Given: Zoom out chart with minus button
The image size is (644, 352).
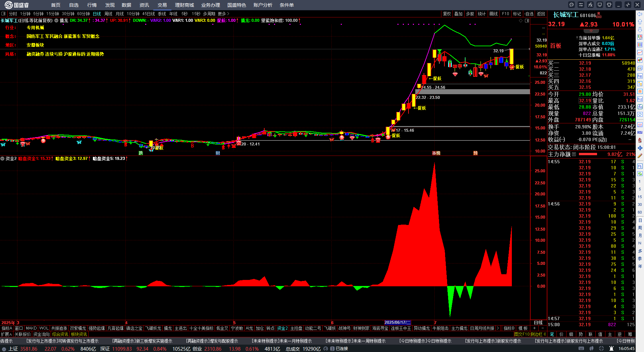Looking at the screenshot, I should tap(542, 328).
